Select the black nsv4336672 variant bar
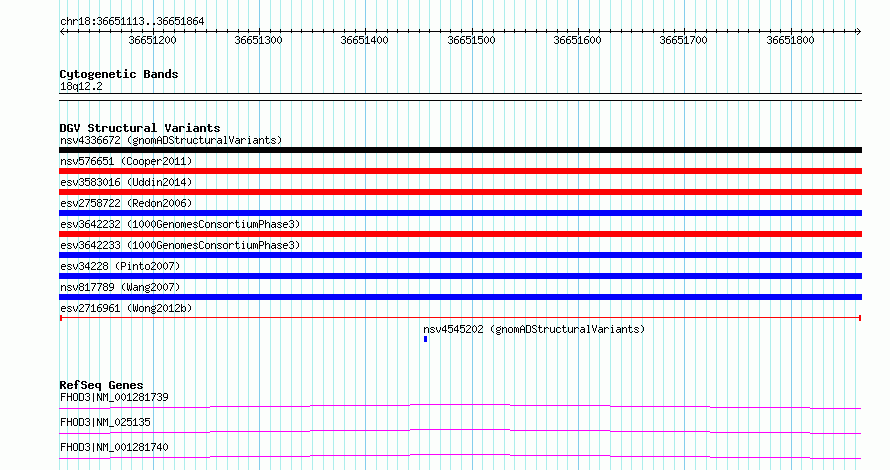The width and height of the screenshot is (890, 470). pyautogui.click(x=460, y=150)
